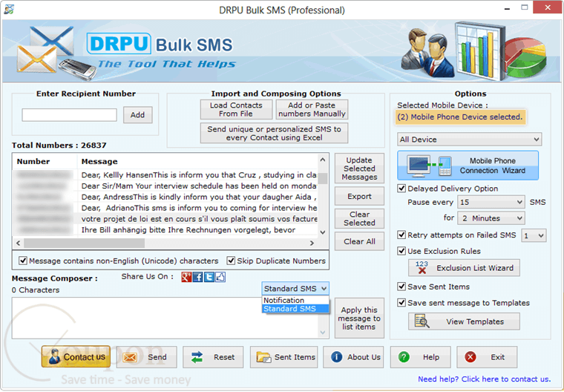Viewport: 564px width, 392px height.
Task: Click Add or Paste numbers Manually
Action: (x=312, y=109)
